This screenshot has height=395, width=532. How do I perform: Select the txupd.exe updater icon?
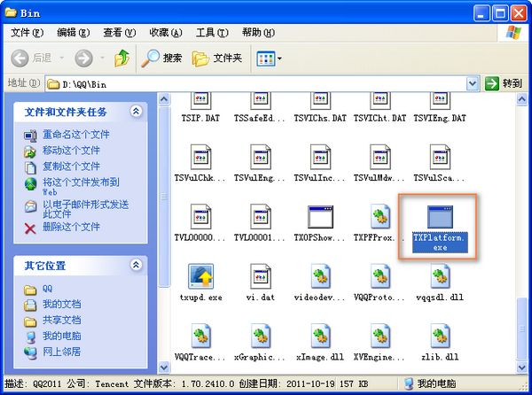(200, 276)
